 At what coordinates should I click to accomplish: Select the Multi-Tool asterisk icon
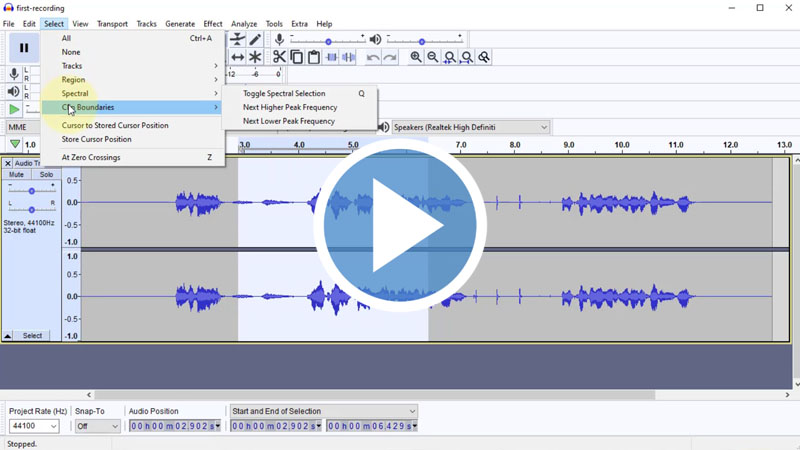(x=255, y=57)
